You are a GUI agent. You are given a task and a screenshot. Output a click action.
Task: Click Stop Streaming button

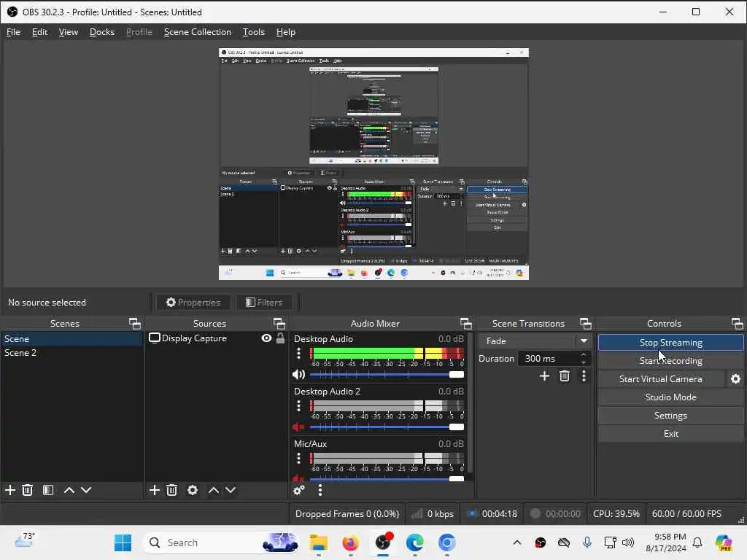[671, 343]
